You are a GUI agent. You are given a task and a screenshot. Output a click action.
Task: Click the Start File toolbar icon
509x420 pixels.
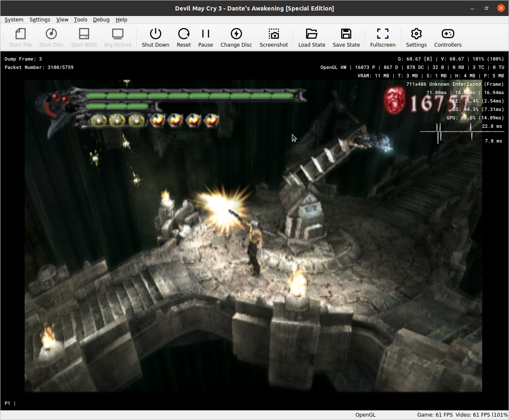pyautogui.click(x=20, y=38)
